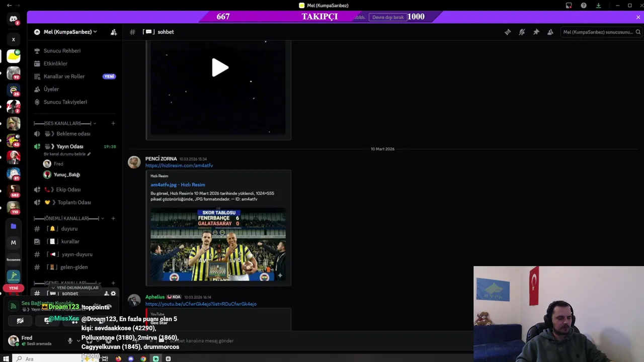This screenshot has height=362, width=644.
Task: Toggle microphone mute next to Fred
Action: tap(70, 340)
